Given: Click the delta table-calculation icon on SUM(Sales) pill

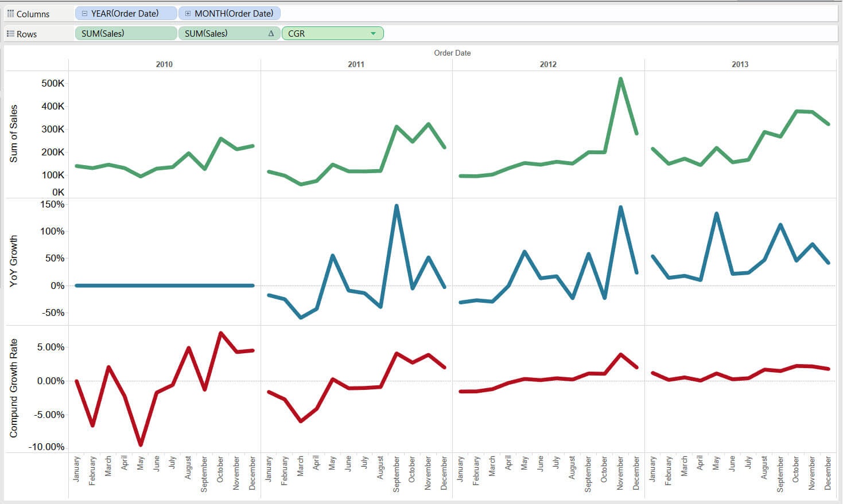Looking at the screenshot, I should coord(271,34).
